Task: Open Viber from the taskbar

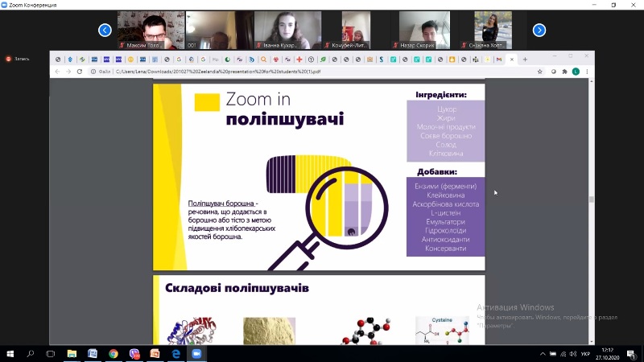Action: pyautogui.click(x=134, y=354)
